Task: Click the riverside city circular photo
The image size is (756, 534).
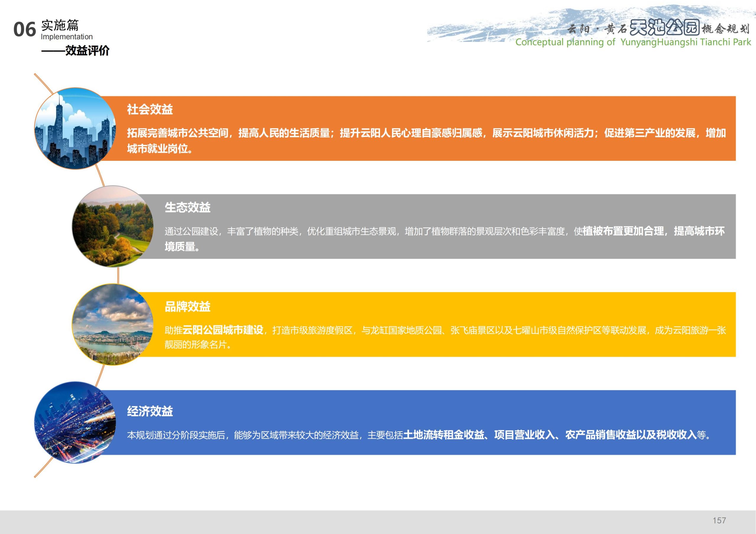Action: [x=113, y=325]
